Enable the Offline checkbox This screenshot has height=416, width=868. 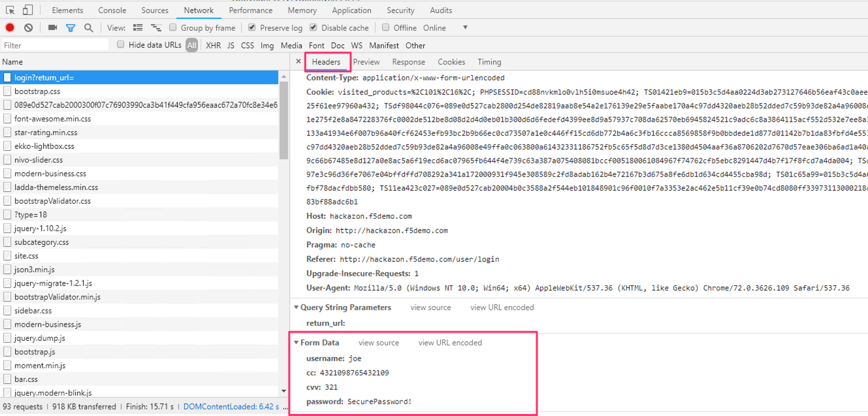[x=386, y=27]
